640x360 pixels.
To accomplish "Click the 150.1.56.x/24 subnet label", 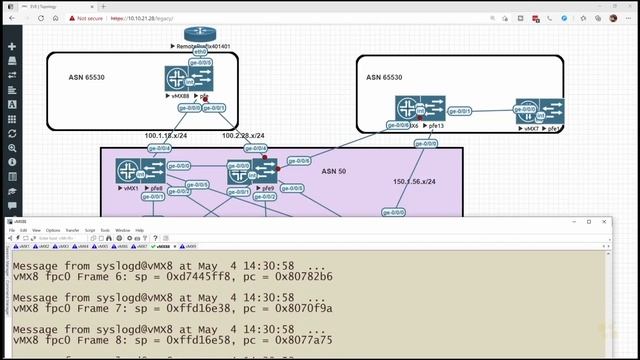I will (414, 182).
